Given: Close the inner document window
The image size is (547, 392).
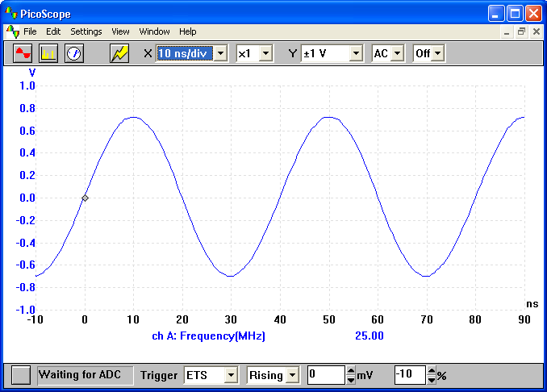Looking at the screenshot, I should pyautogui.click(x=537, y=32).
